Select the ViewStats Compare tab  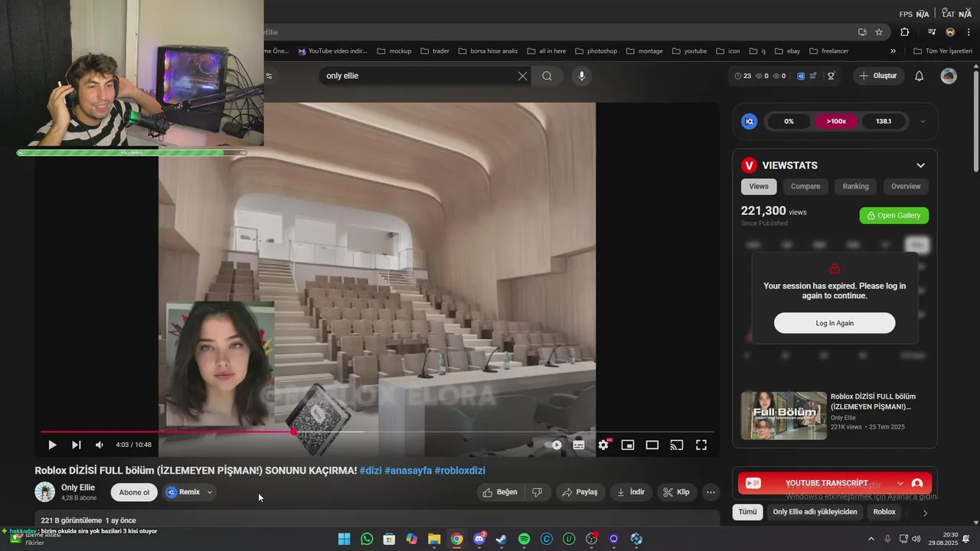(x=805, y=186)
